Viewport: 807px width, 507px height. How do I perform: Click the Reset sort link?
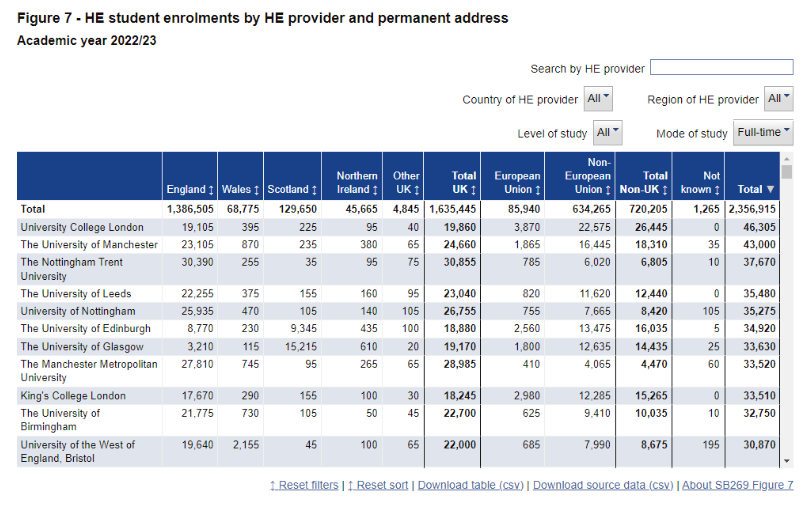380,485
